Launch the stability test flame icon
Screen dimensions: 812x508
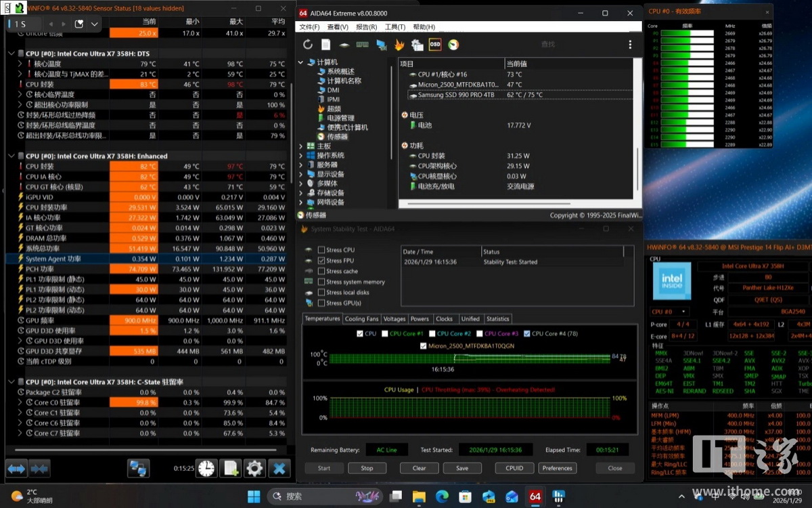(x=399, y=45)
